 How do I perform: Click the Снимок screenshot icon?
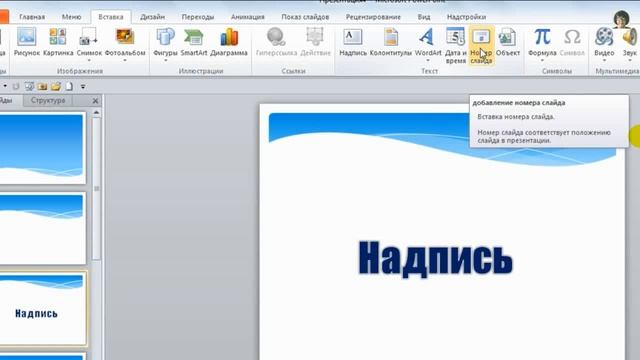[x=89, y=37]
